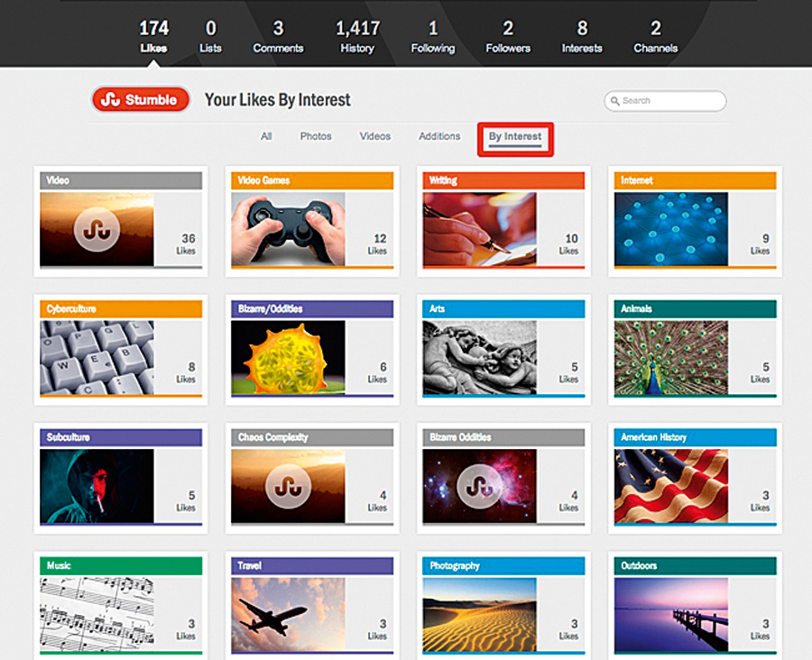Click the magnifier icon in search box
The width and height of the screenshot is (812, 660).
[614, 101]
